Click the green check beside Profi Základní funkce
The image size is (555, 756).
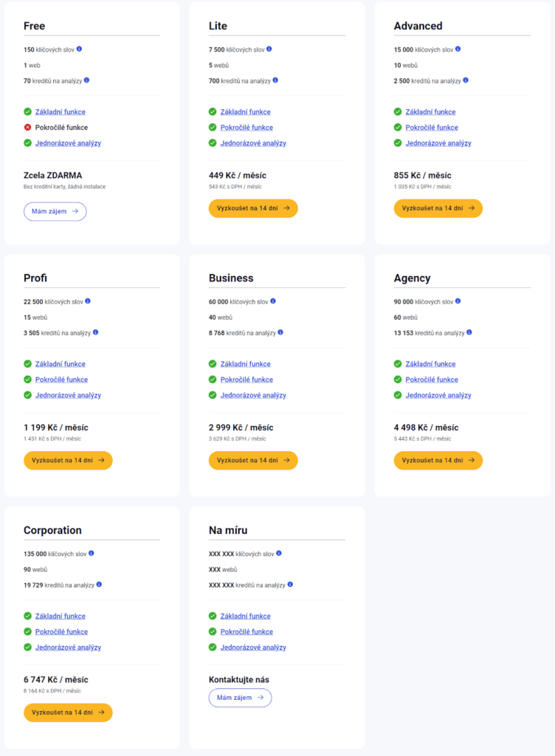(27, 363)
